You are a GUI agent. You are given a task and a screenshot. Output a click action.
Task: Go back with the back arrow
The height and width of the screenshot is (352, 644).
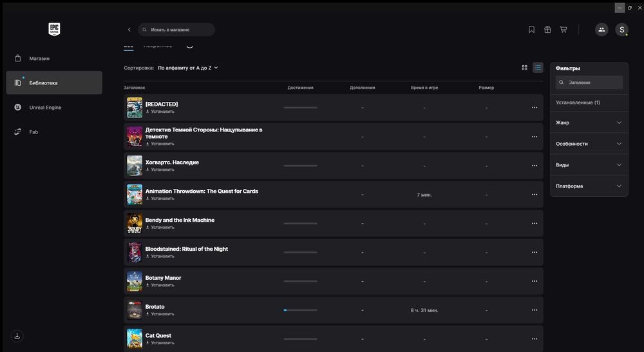point(129,30)
